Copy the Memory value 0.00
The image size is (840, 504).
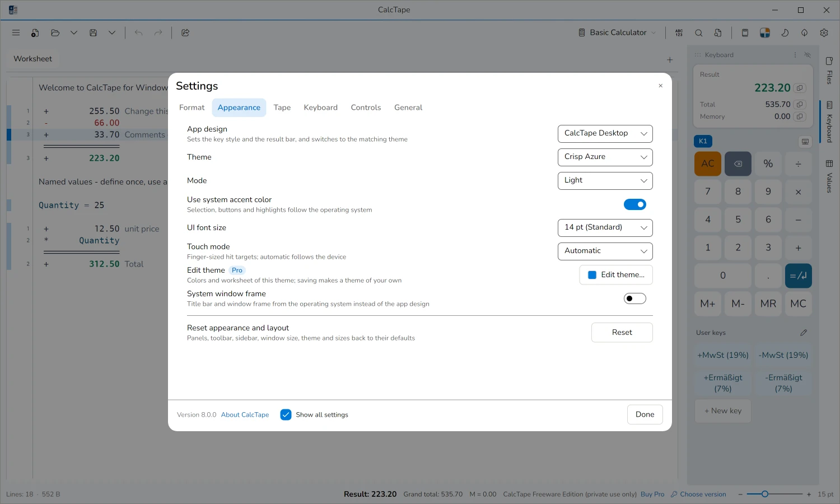pyautogui.click(x=800, y=116)
